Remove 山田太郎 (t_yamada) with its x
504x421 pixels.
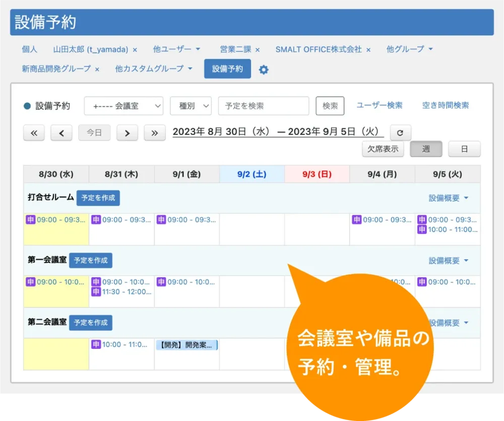(135, 50)
